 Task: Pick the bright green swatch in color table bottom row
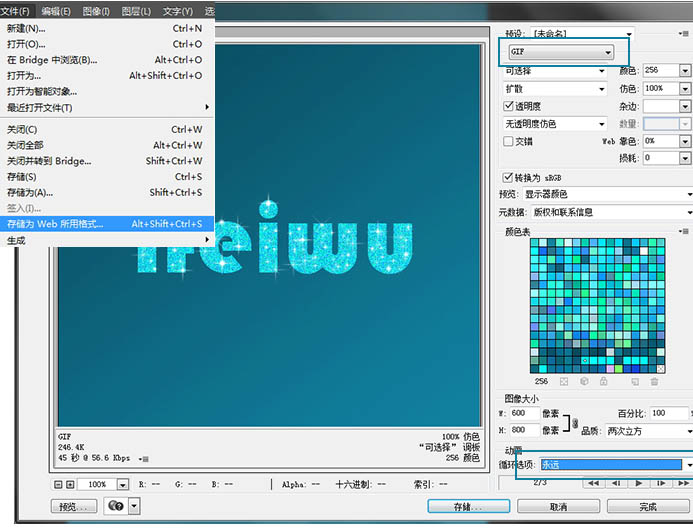pos(619,369)
